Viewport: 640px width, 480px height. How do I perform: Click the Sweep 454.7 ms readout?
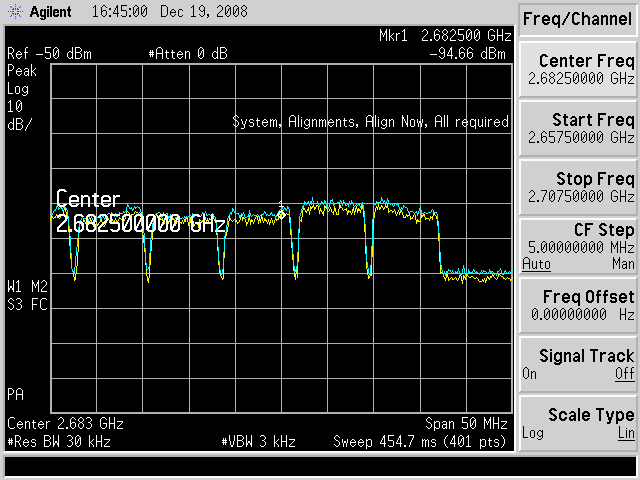[x=420, y=442]
